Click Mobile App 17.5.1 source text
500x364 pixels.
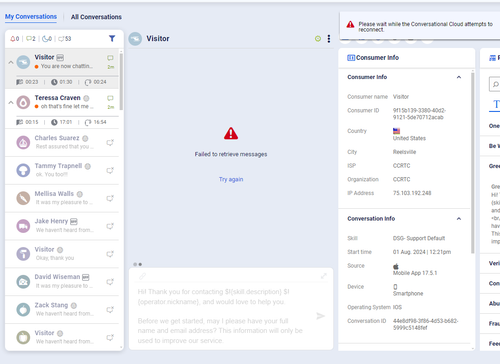click(x=415, y=273)
